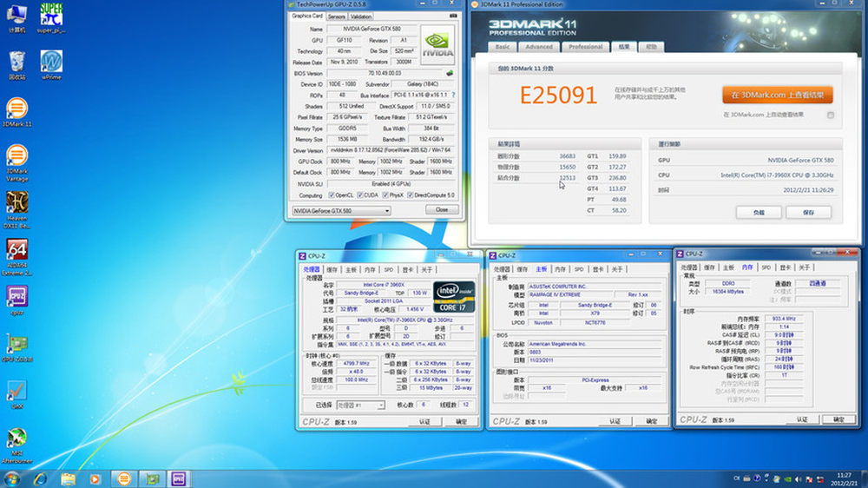Open the GPU selection dropdown in GPU-Z
The width and height of the screenshot is (868, 488).
click(x=341, y=210)
